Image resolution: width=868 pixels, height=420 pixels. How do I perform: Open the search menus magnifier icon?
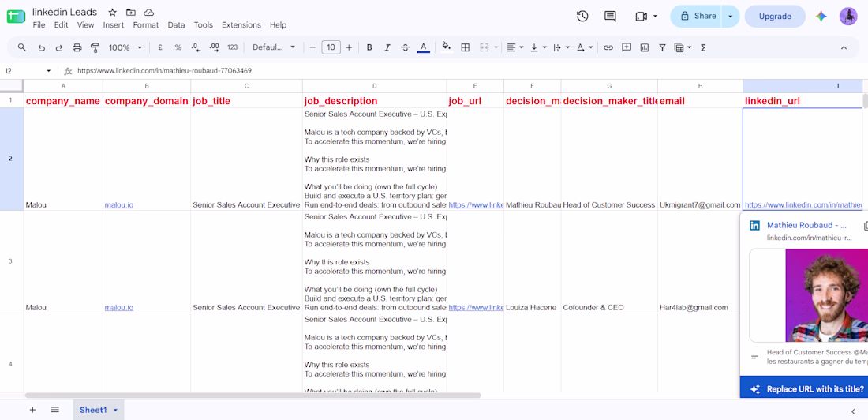(22, 47)
